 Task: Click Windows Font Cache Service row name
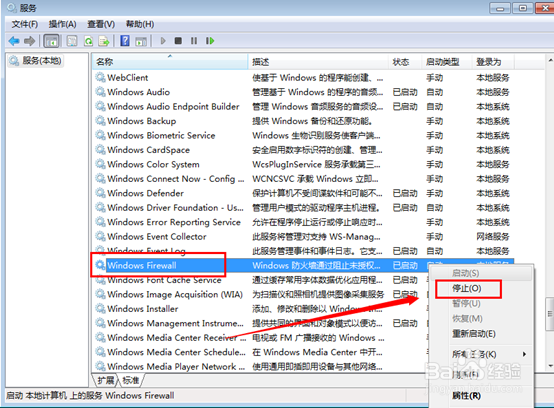coord(164,280)
